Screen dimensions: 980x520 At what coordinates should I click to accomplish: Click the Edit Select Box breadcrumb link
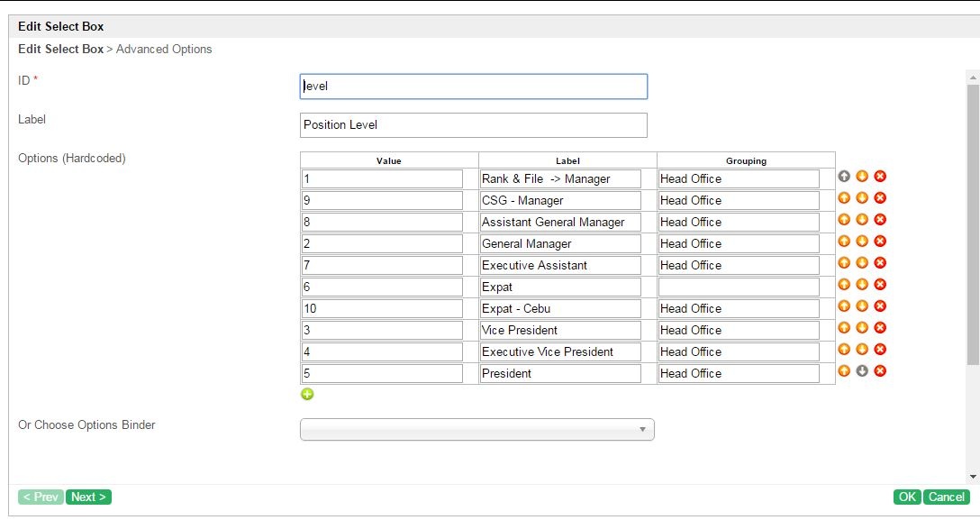[60, 49]
